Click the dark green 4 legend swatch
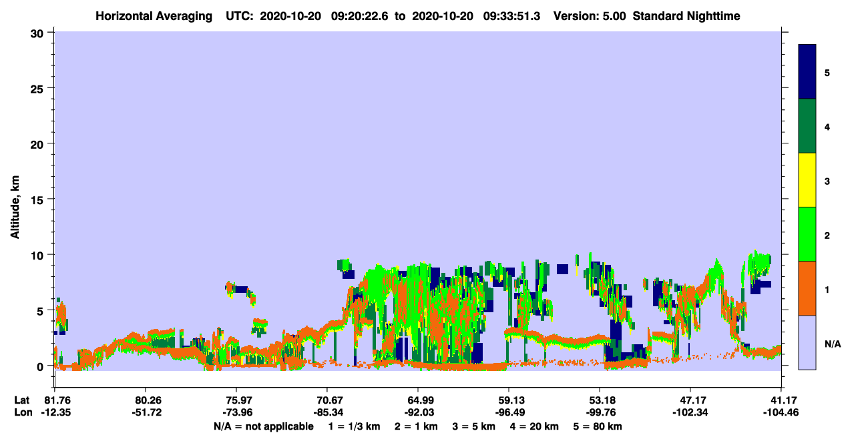Screen dimensions: 868x445 [x=807, y=126]
